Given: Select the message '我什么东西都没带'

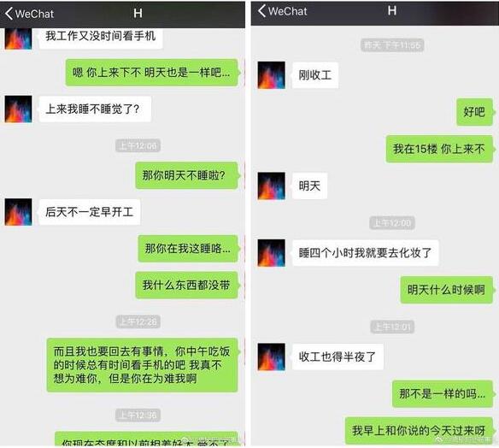Looking at the screenshot, I should (187, 285).
